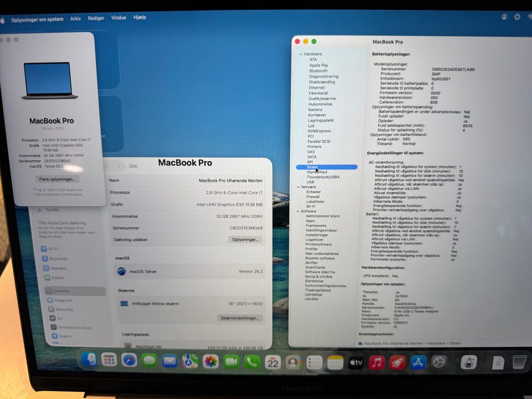
Task: Select Bluetooth icon in Settings sidebar
Action: (45, 259)
